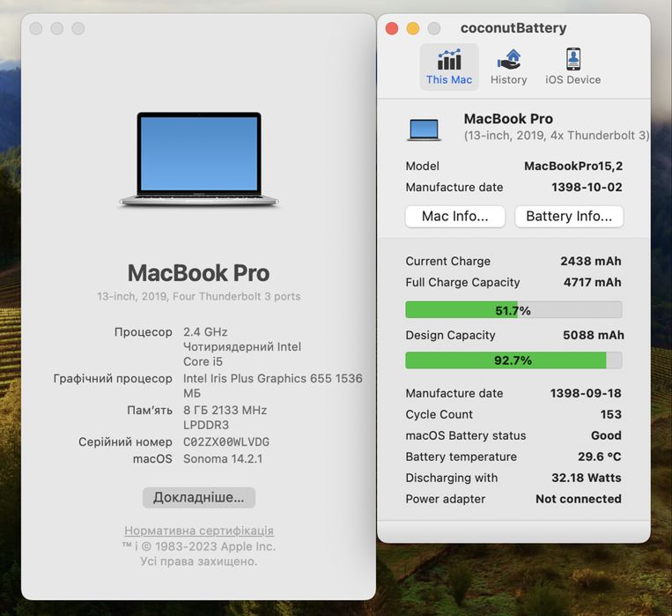Click the 4717 mAh full charge value
The width and height of the screenshot is (672, 616).
tap(592, 282)
